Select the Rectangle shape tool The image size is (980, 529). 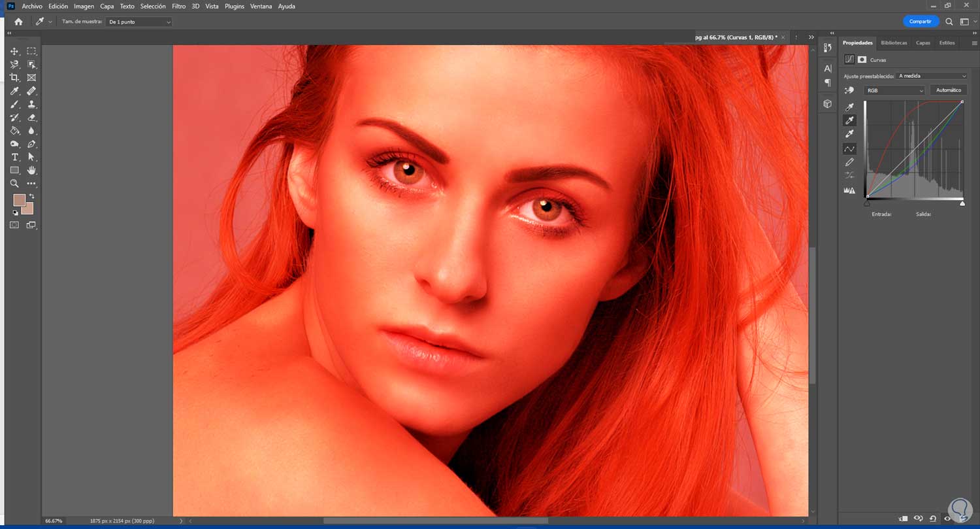click(14, 171)
